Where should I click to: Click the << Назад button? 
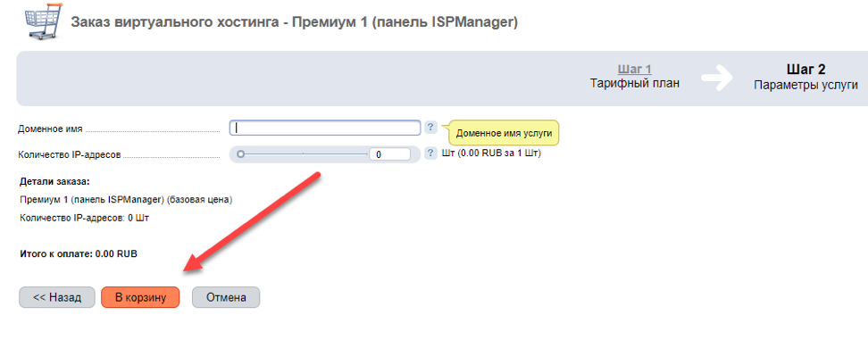[57, 297]
